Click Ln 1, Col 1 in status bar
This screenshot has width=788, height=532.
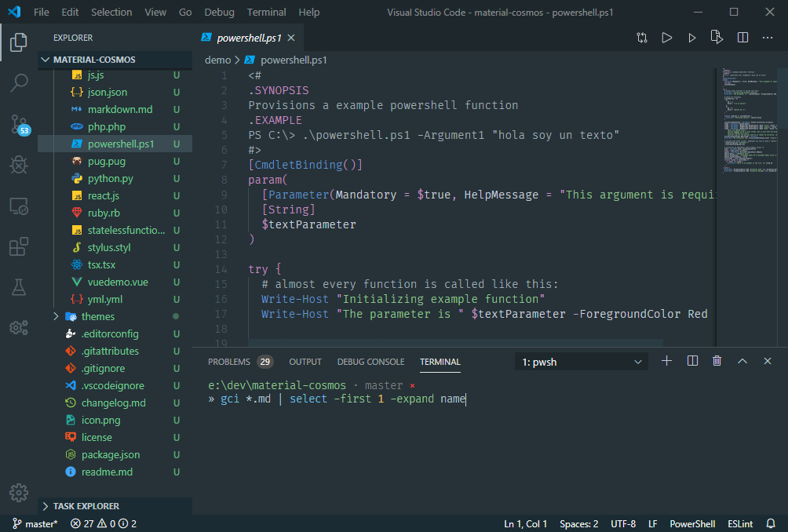click(525, 523)
